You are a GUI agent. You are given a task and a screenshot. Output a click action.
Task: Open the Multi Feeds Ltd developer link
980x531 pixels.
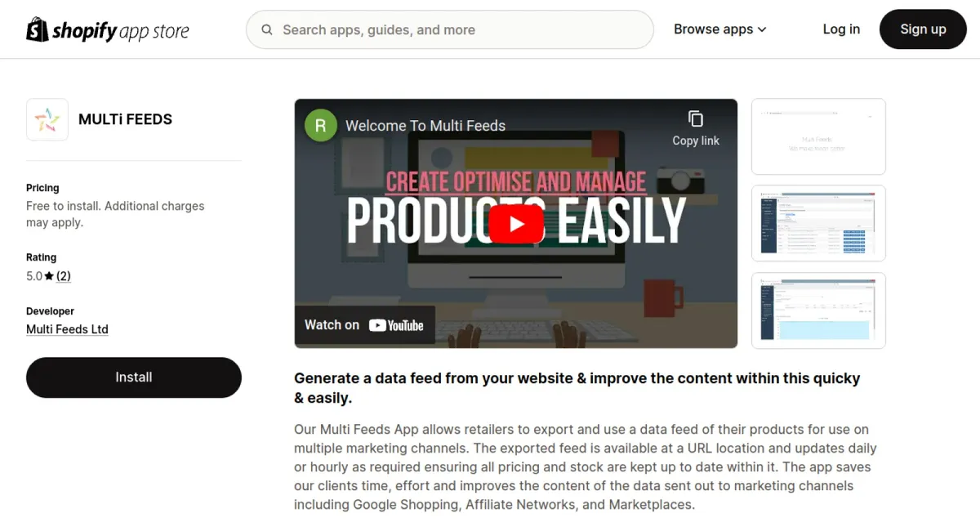[67, 329]
